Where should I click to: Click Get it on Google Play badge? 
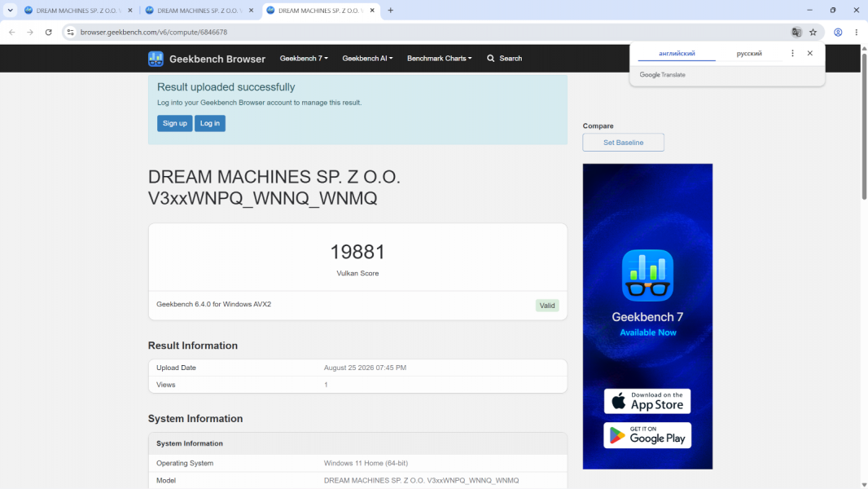coord(647,435)
